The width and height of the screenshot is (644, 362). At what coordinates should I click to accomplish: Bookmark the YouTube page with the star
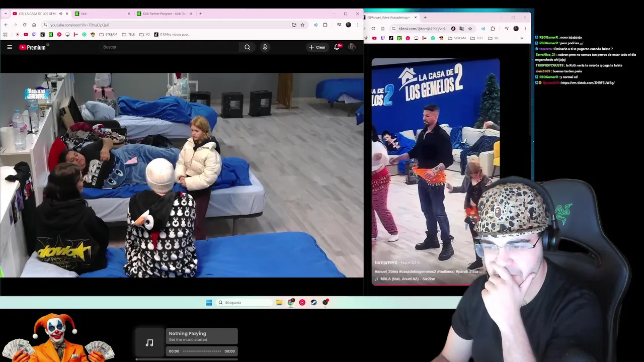coord(302,25)
